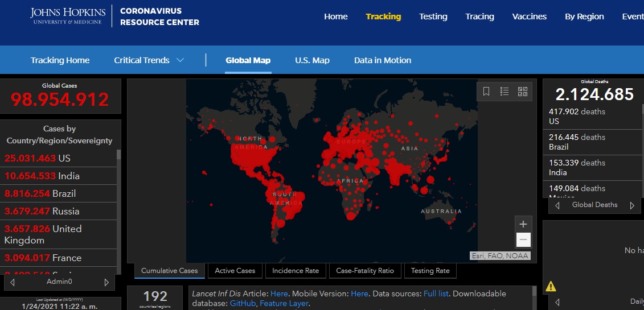Click the Johns Hopkins University logo
The image size is (644, 310).
pos(67,15)
